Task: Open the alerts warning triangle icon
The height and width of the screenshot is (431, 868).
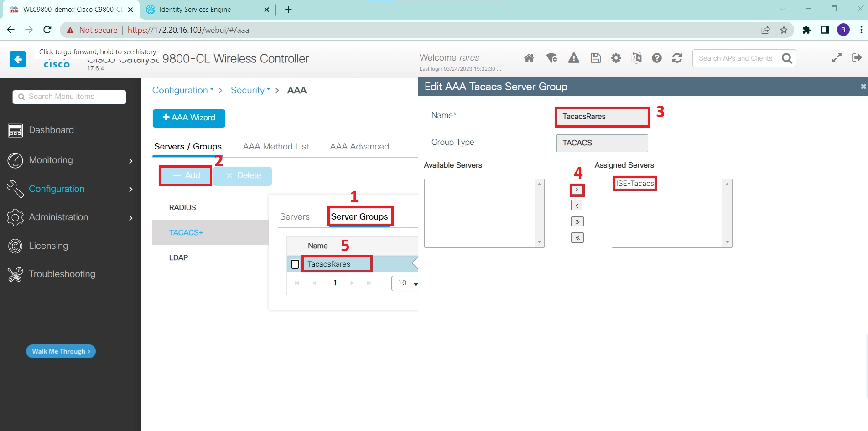Action: pyautogui.click(x=574, y=58)
